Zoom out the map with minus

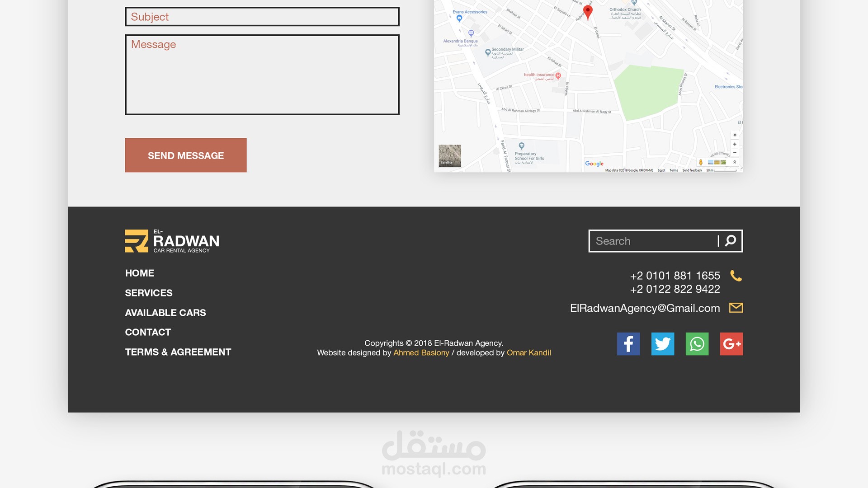click(x=735, y=153)
